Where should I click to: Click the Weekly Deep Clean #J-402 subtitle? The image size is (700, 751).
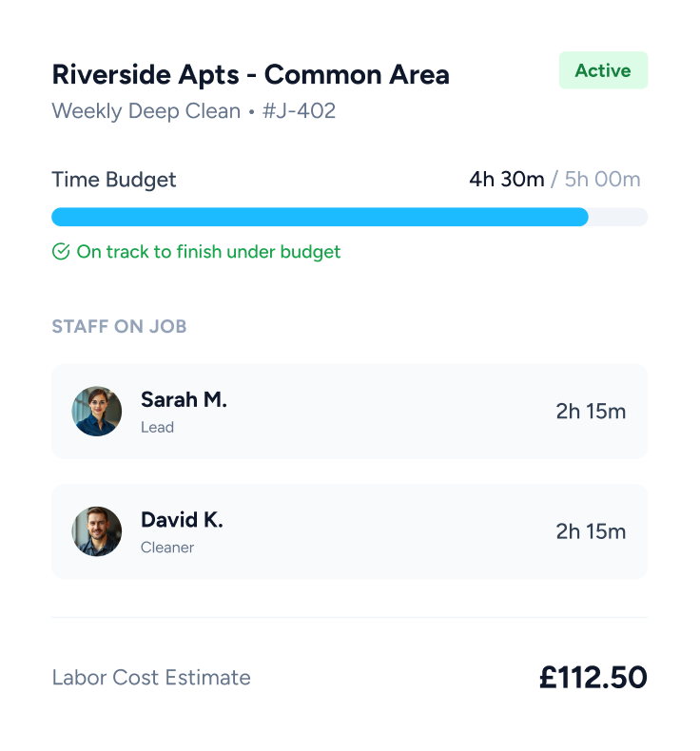[193, 111]
